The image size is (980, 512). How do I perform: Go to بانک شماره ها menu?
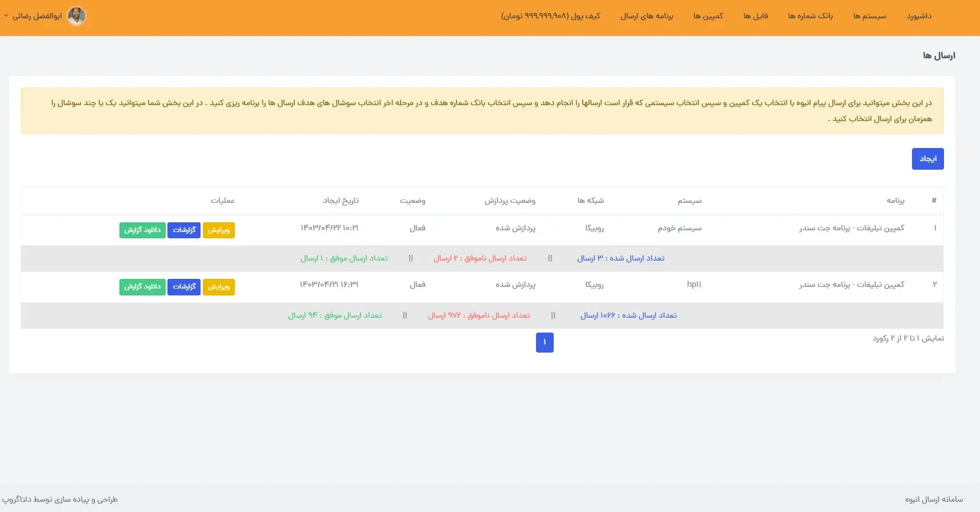coord(810,16)
